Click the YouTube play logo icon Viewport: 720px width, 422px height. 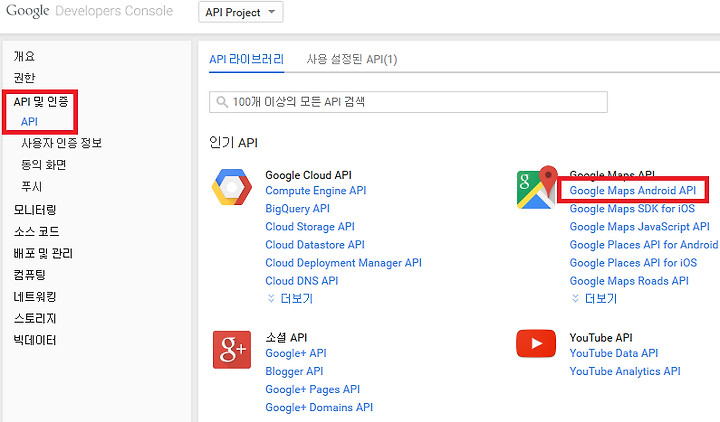(536, 343)
